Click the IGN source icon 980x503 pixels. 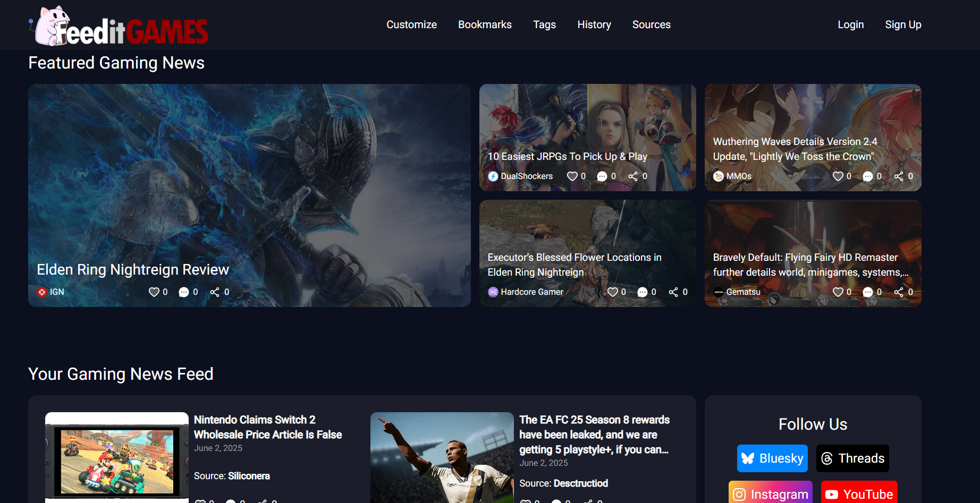coord(42,292)
